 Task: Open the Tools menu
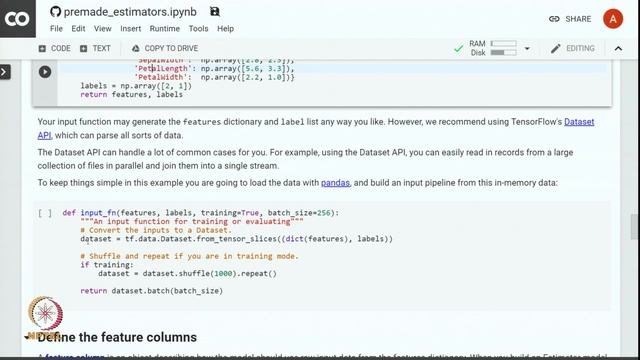[x=198, y=29]
